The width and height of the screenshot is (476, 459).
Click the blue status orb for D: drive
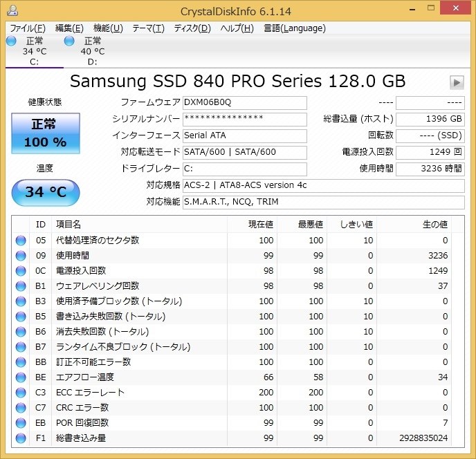[69, 41]
